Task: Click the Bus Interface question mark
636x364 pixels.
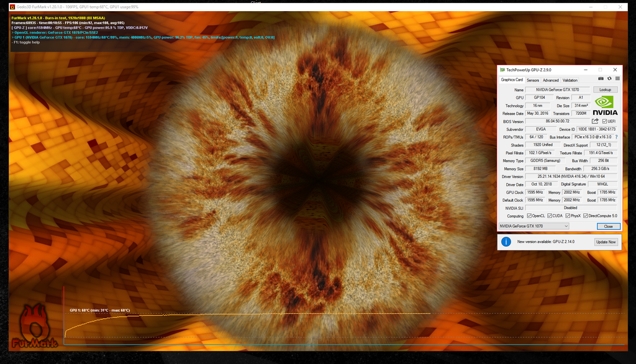Action: (x=617, y=137)
